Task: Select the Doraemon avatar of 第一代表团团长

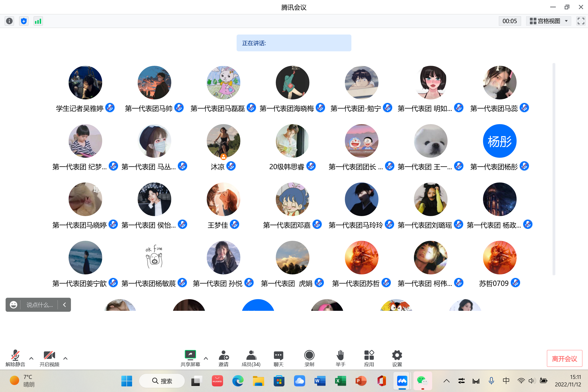Action: pyautogui.click(x=361, y=141)
